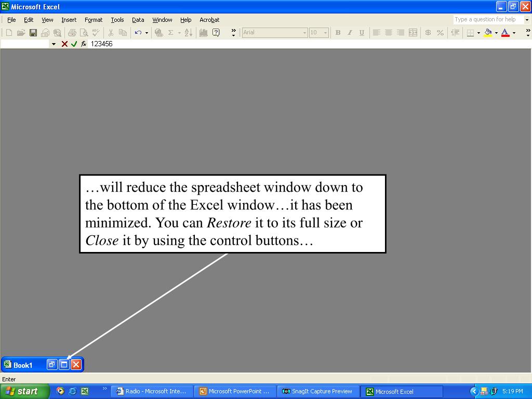Cancel the formula bar entry with red X
This screenshot has height=399, width=532.
pos(64,44)
